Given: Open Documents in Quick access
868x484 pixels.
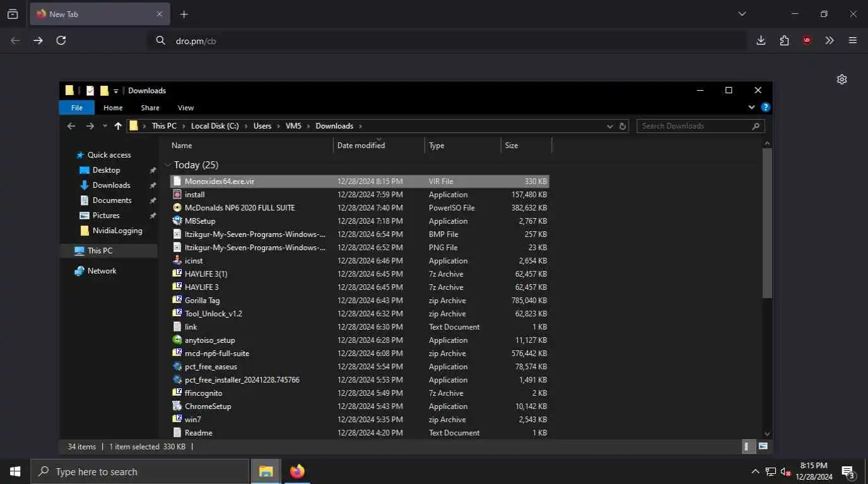Looking at the screenshot, I should (x=112, y=200).
